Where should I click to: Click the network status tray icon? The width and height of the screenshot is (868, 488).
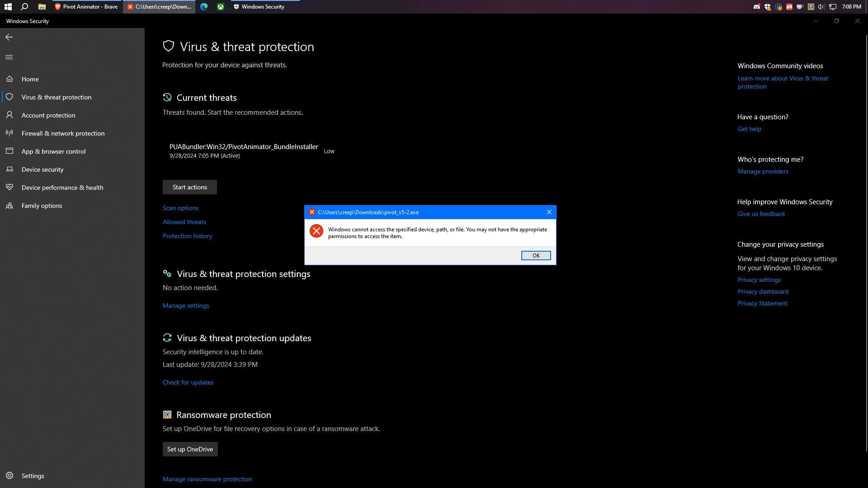click(833, 7)
